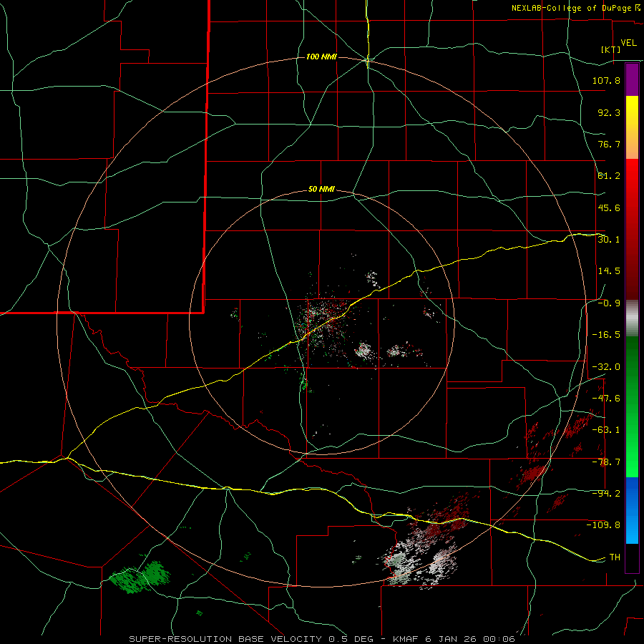
Task: Click the NEXLAB-College of DuPage watermark text
Action: [x=575, y=8]
